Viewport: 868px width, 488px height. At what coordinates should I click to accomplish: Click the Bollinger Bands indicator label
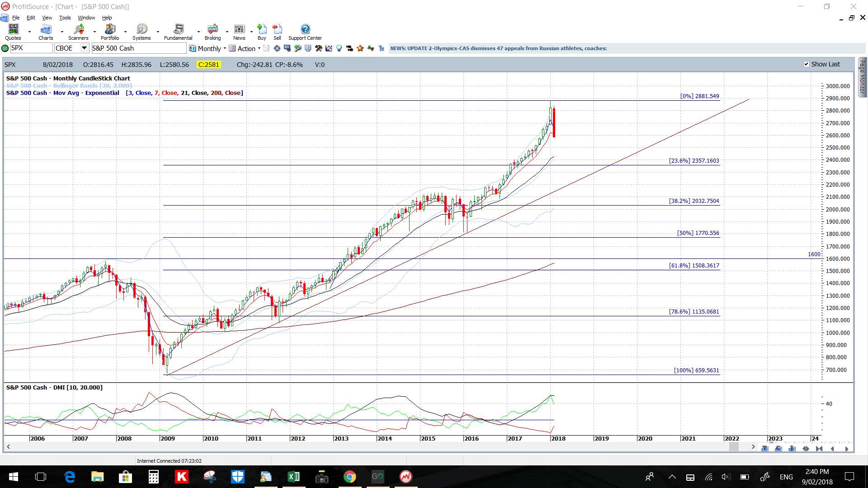[69, 85]
